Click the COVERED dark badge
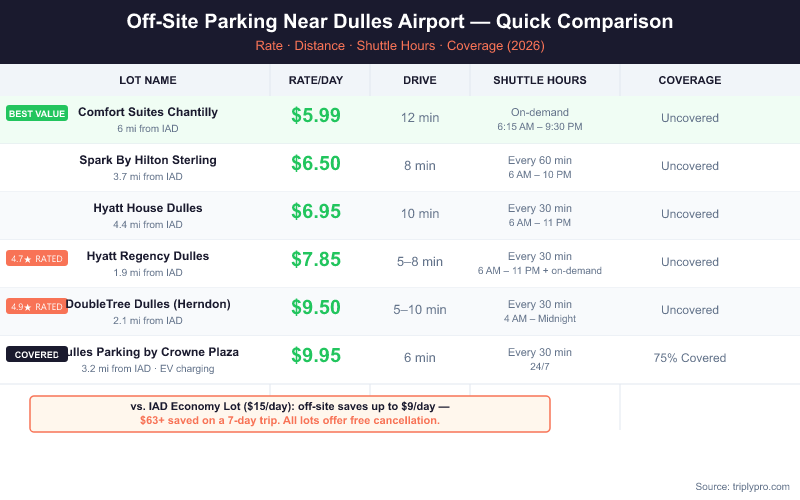Viewport: 800px width, 500px height. tap(37, 354)
